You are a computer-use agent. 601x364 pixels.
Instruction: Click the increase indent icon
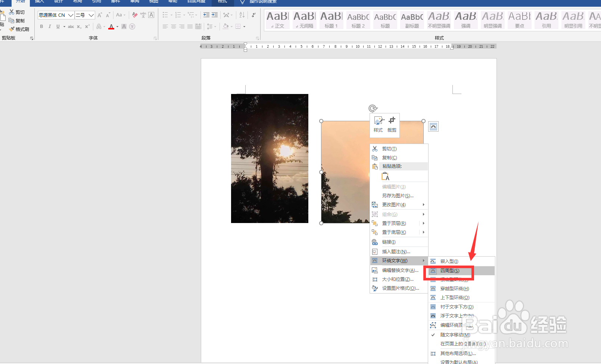point(215,15)
